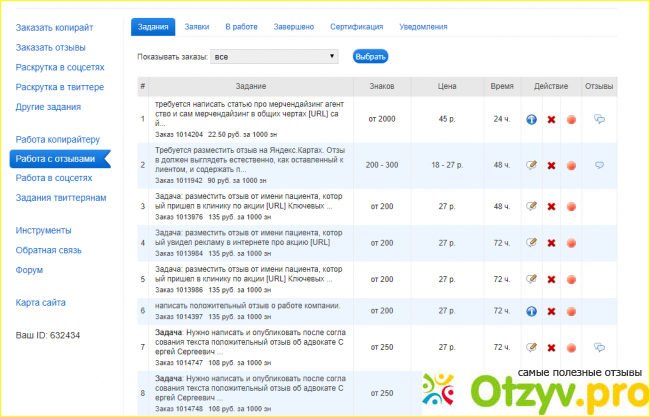Open the Форум link in the sidebar

30,268
